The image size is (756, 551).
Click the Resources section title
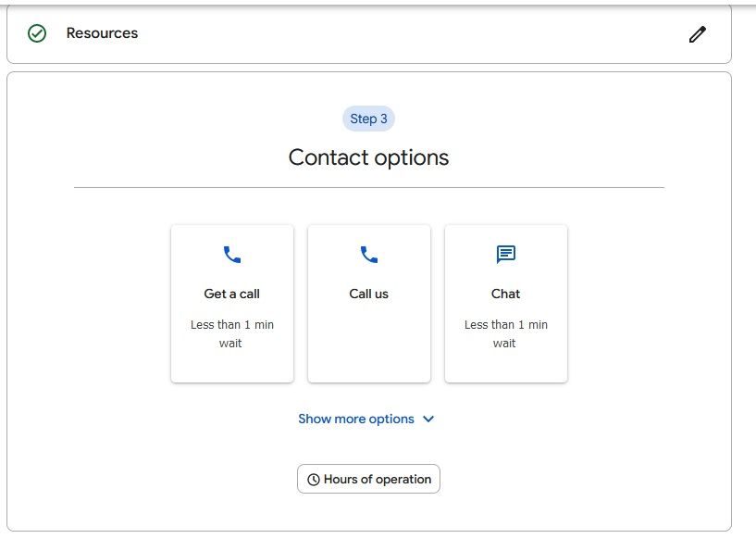[102, 33]
